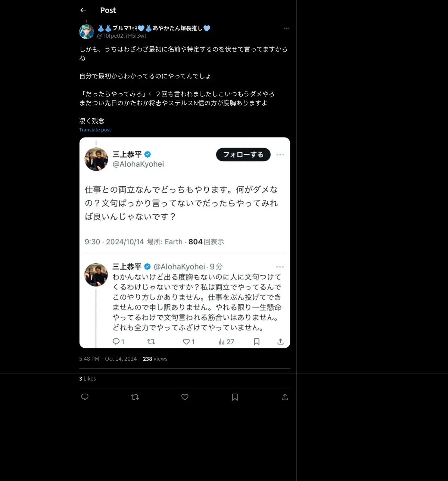Open the 5:48 PM Oct 14 timestamp
The image size is (448, 481).
pyautogui.click(x=108, y=359)
